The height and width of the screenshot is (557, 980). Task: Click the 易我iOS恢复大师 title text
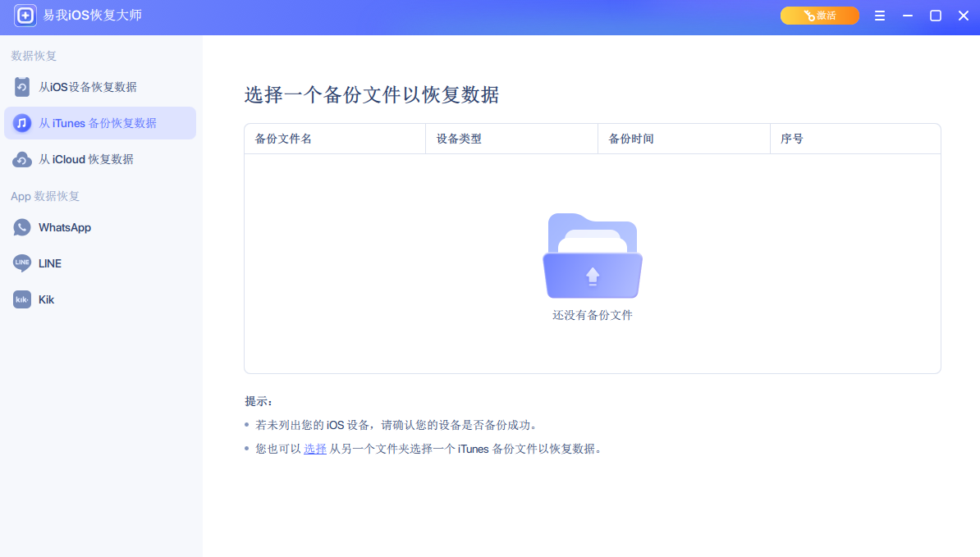(x=93, y=16)
